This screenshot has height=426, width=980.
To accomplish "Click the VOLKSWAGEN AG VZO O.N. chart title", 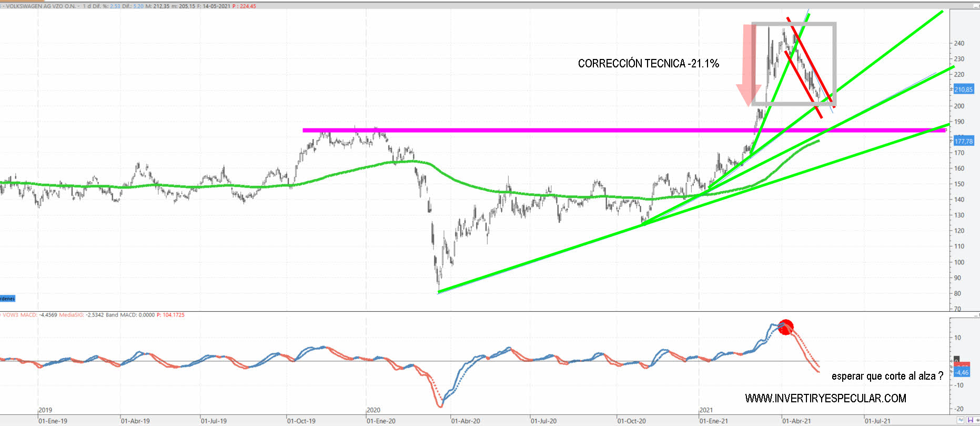I will pos(41,6).
